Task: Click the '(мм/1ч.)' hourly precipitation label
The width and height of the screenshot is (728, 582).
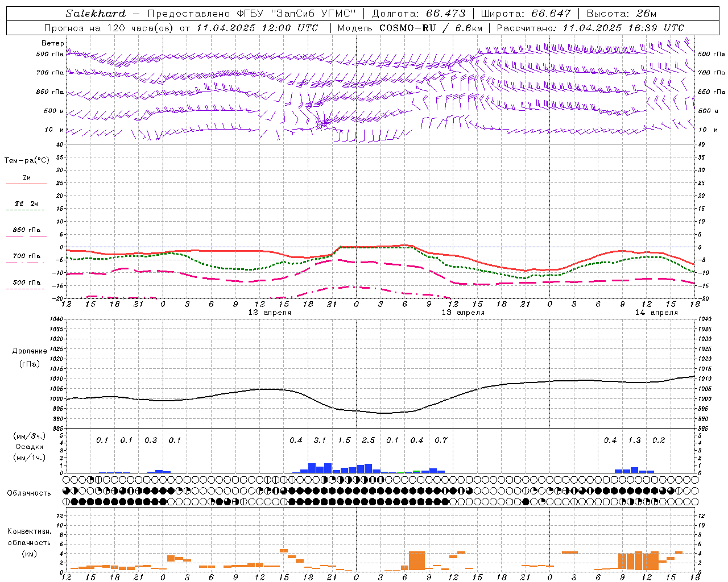Action: coord(30,458)
